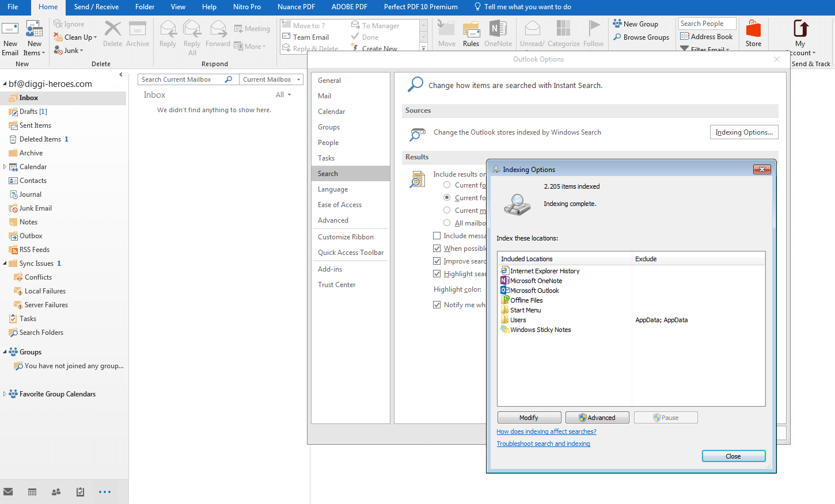Screen dimensions: 835x504
Task: Switch to the Send / Receive ribbon tab
Action: pos(96,7)
